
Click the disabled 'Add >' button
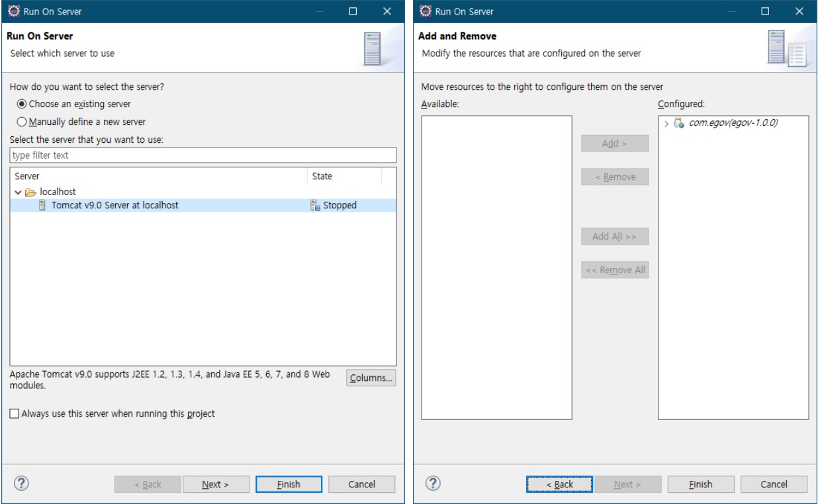(x=615, y=144)
